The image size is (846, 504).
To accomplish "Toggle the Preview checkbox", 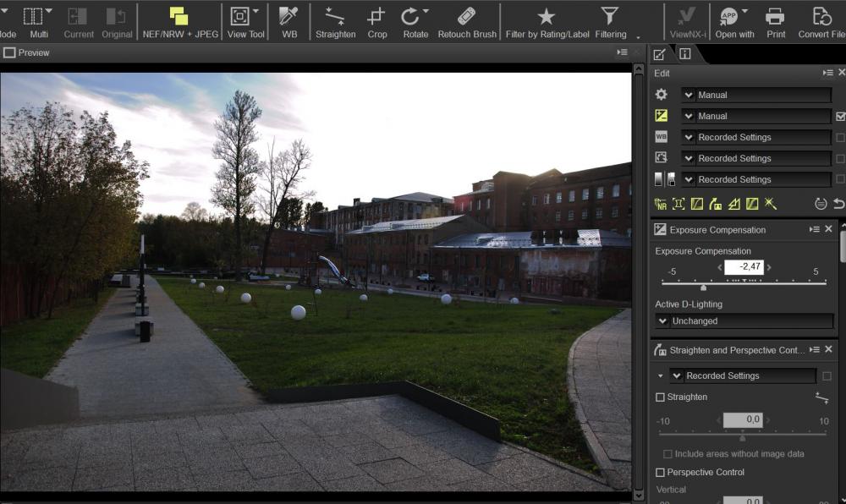I will click(x=9, y=52).
